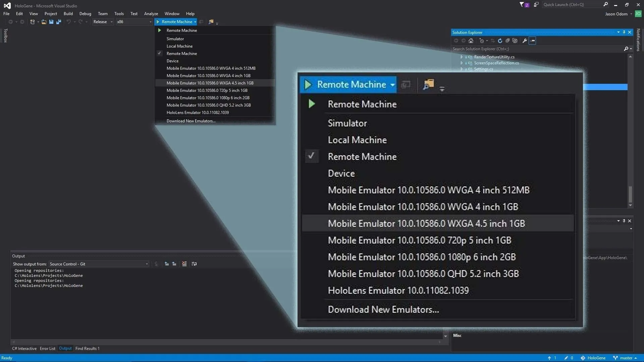Open the Toolbox side tab
The image size is (644, 362).
tap(5, 36)
